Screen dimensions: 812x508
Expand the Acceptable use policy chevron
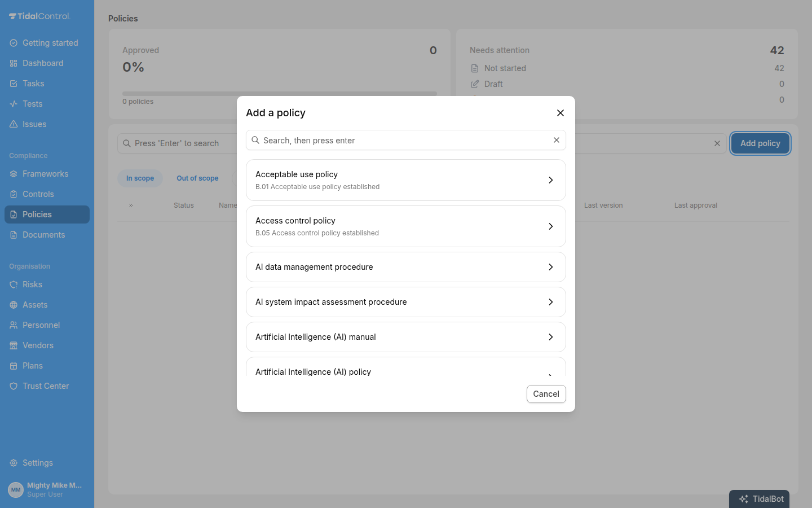(551, 180)
